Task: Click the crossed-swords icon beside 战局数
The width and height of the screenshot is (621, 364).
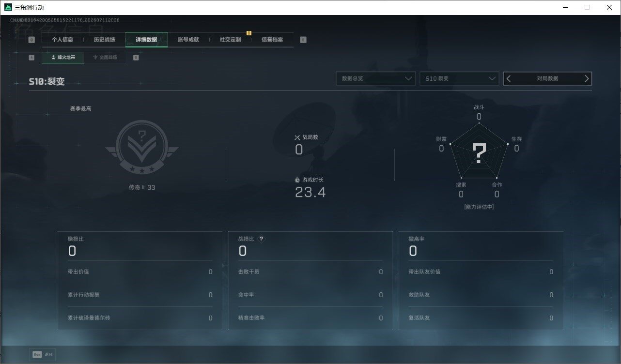Action: [297, 137]
